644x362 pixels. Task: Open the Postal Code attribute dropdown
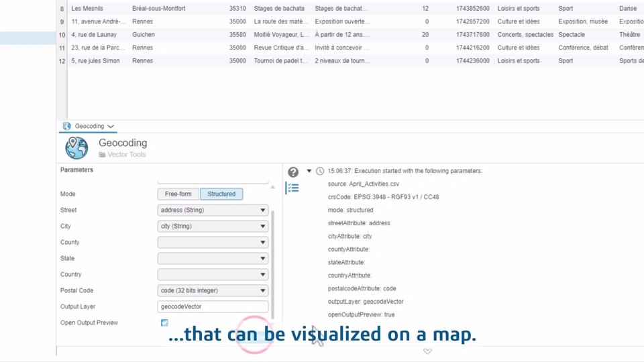pos(213,290)
